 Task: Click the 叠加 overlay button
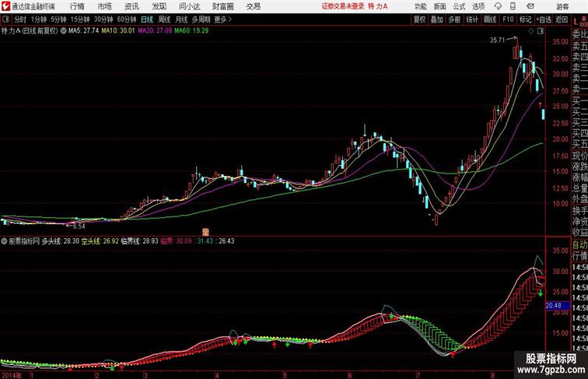tap(437, 19)
